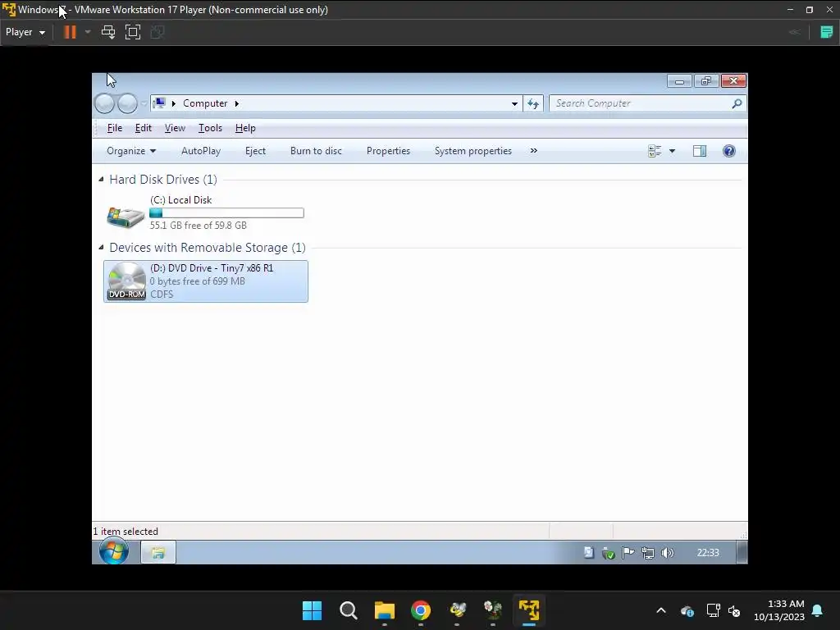This screenshot has width=840, height=630.
Task: Open the Tools menu
Action: click(210, 128)
